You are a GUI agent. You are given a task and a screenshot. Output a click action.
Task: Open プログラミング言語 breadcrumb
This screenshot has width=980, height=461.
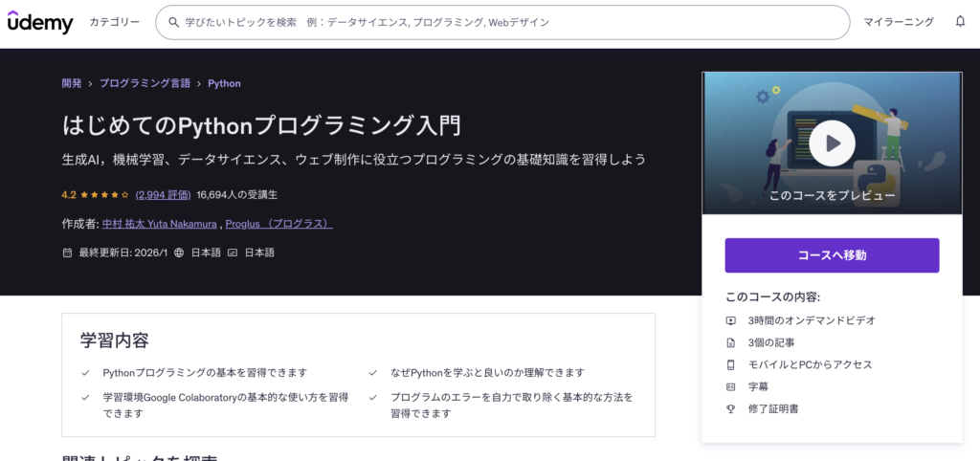(x=145, y=83)
